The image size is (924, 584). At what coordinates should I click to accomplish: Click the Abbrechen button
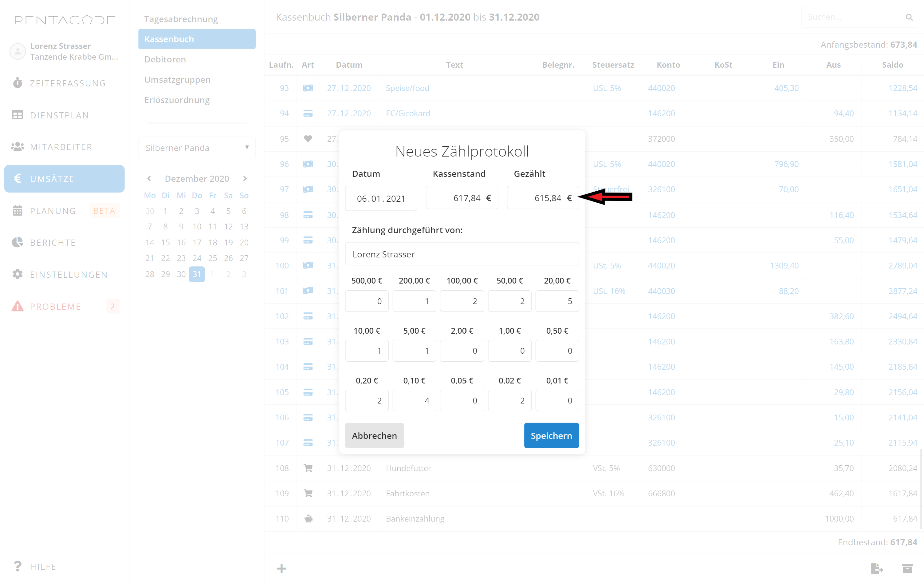(x=374, y=435)
